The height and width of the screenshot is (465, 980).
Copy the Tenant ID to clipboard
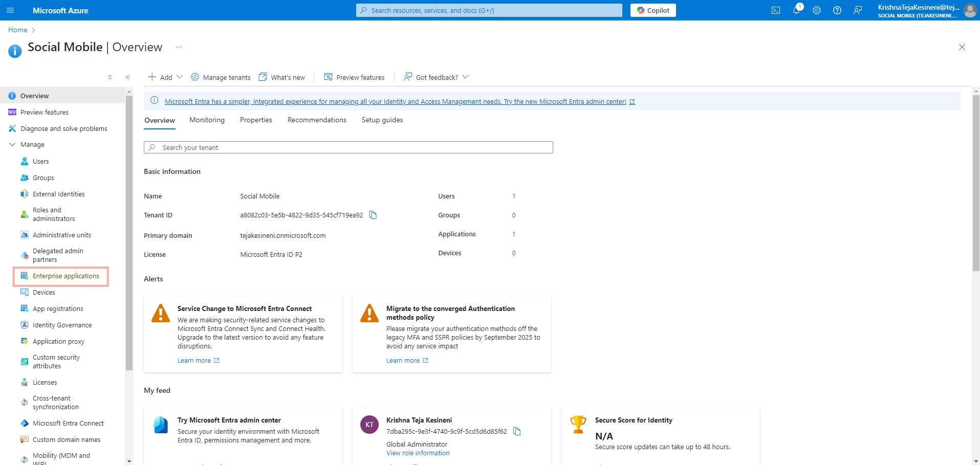(x=373, y=215)
